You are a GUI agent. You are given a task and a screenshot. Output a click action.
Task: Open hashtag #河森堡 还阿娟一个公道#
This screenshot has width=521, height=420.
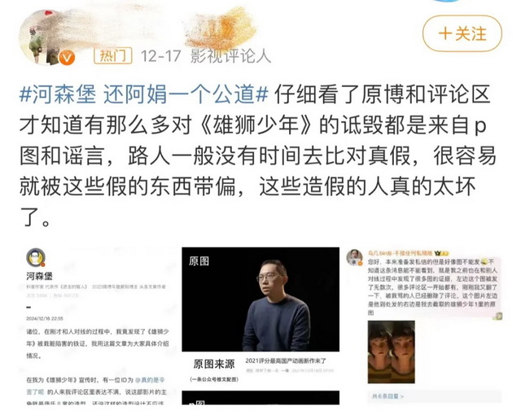pyautogui.click(x=144, y=94)
